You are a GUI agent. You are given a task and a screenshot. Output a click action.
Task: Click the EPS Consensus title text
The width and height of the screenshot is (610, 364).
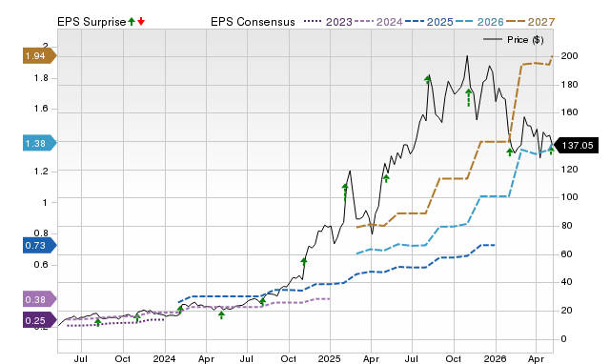[x=253, y=22]
